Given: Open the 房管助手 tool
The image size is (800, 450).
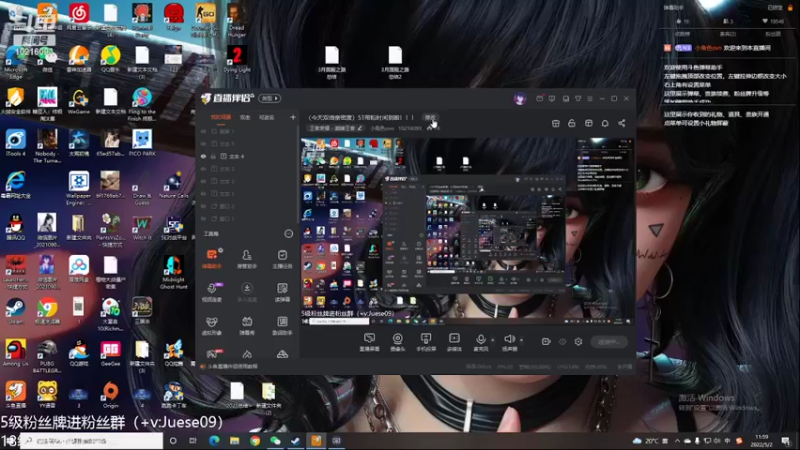Looking at the screenshot, I should pyautogui.click(x=247, y=258).
